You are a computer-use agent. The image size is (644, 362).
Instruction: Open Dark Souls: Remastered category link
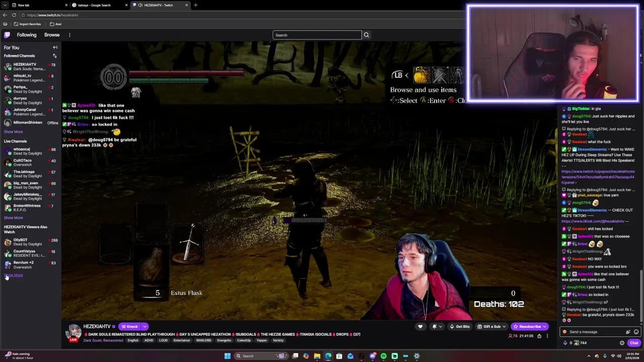pyautogui.click(x=103, y=340)
